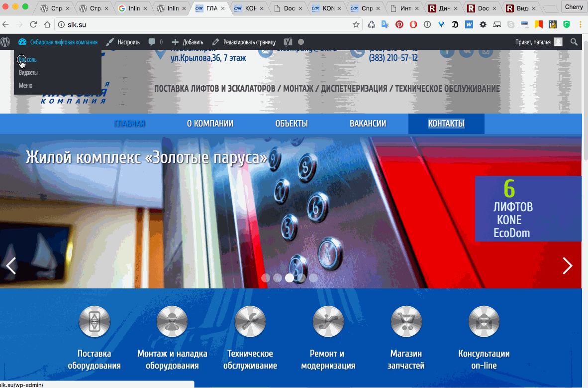Screen dimensions: 588x388
Task: Close the active ГЛА tab
Action: (x=223, y=8)
